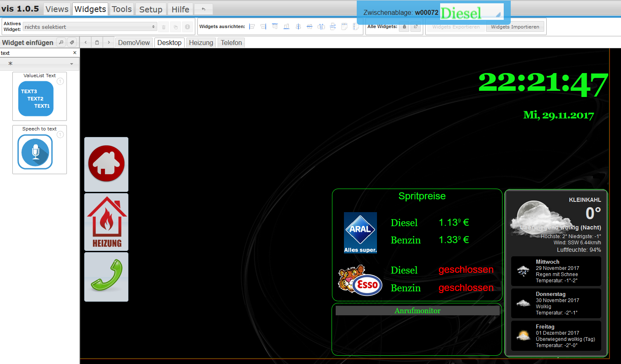
Task: Select the ARAL Diesel price 1.13 €
Action: coord(454,222)
